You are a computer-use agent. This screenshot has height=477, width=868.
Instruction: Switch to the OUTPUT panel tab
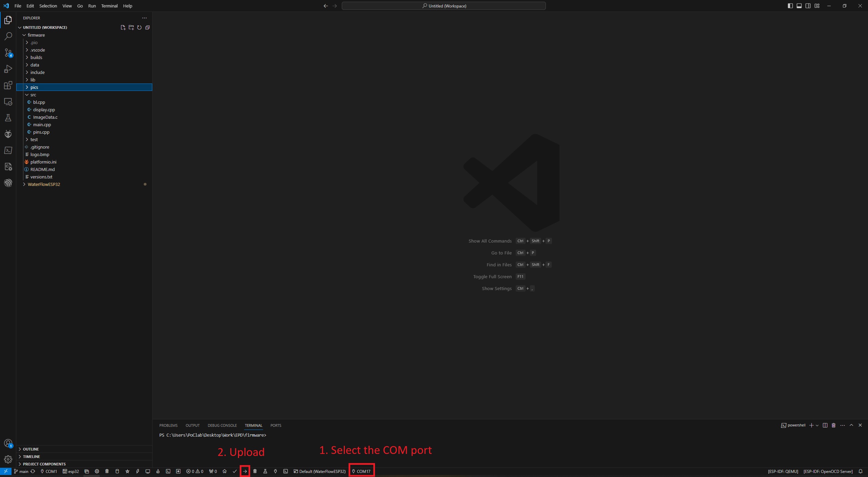[x=193, y=425]
